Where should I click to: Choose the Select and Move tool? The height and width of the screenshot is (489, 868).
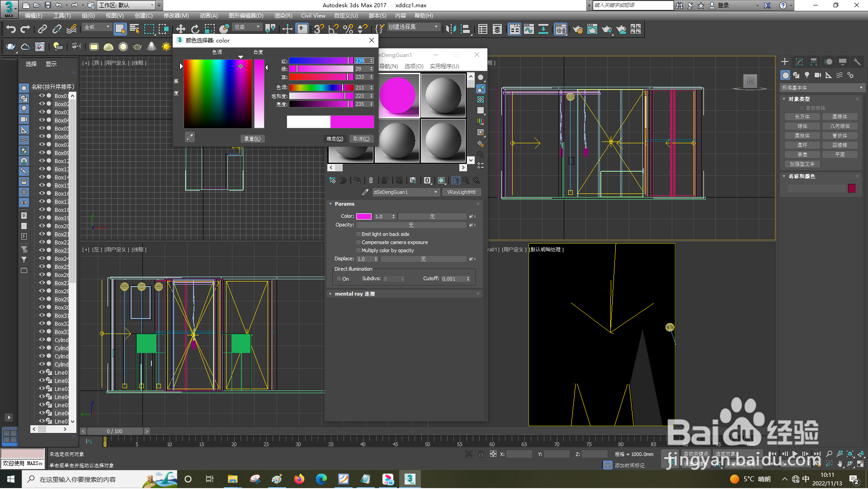(x=180, y=29)
